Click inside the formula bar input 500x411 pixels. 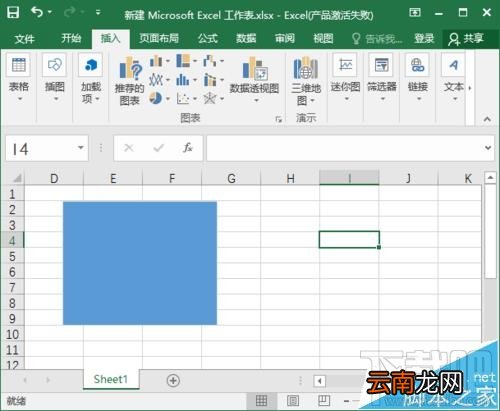tap(345, 148)
